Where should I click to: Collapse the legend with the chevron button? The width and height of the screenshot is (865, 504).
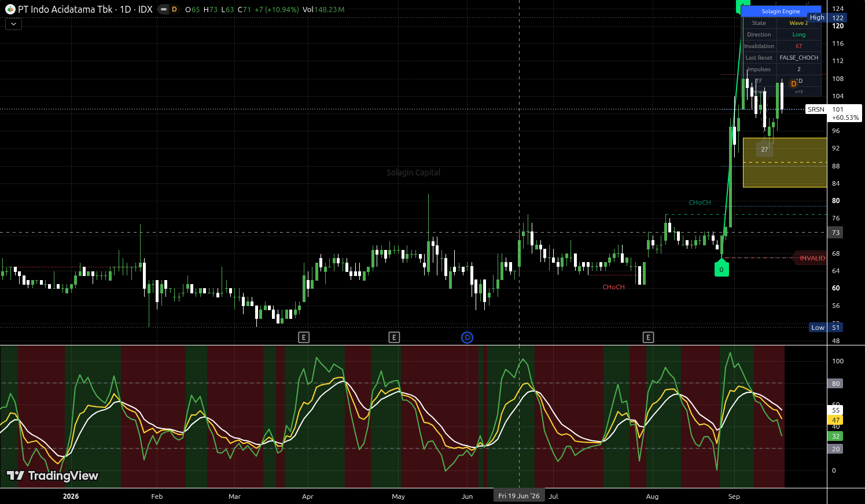tap(13, 24)
